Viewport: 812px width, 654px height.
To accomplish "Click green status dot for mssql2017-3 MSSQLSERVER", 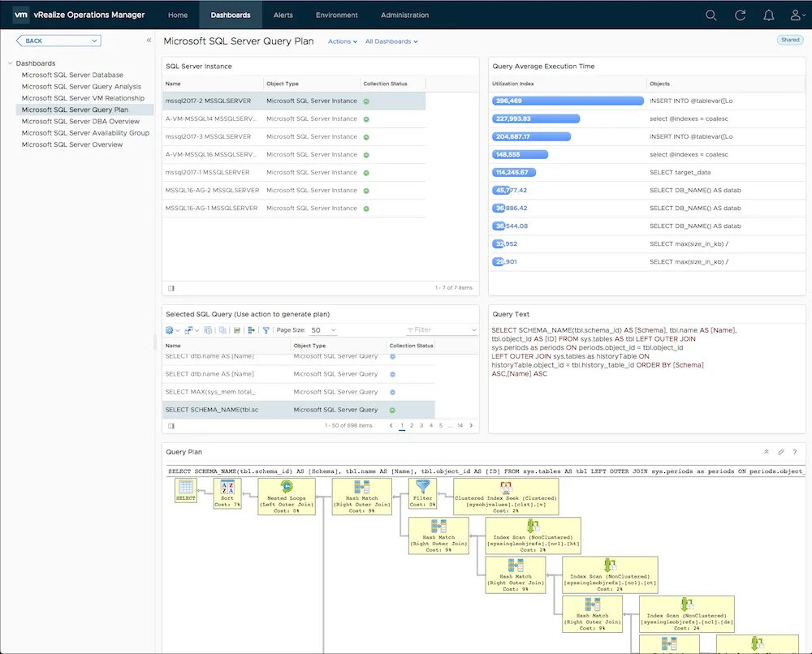I will (366, 137).
